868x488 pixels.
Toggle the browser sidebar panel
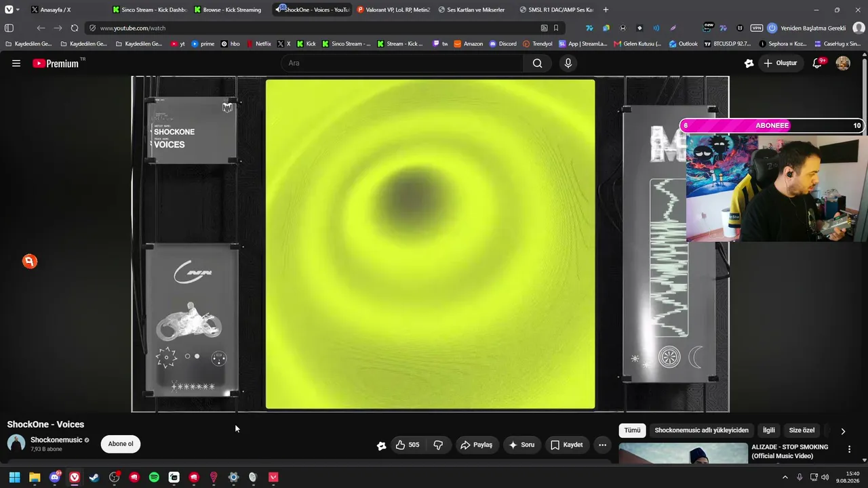pos(9,28)
